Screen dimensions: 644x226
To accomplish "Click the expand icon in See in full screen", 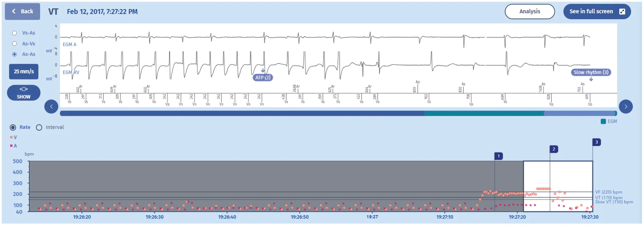I will point(622,12).
